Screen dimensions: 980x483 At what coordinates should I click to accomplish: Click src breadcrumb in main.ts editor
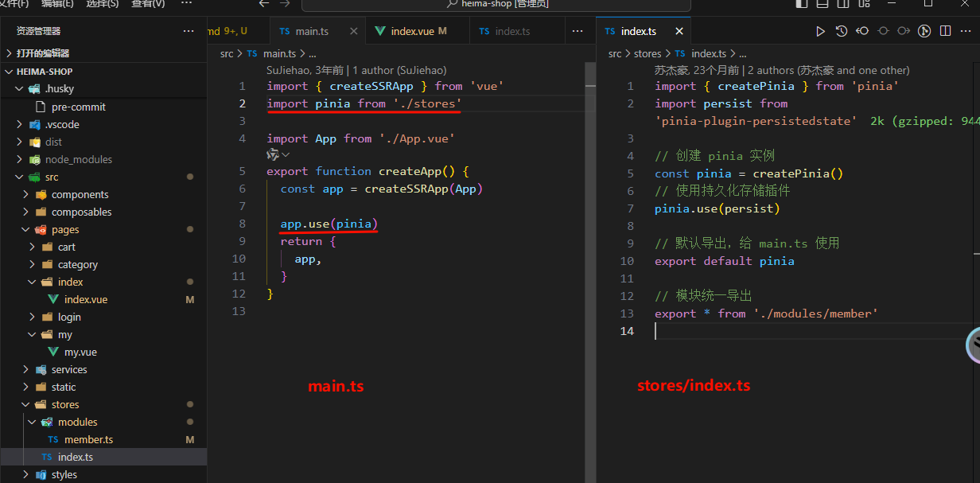(227, 53)
